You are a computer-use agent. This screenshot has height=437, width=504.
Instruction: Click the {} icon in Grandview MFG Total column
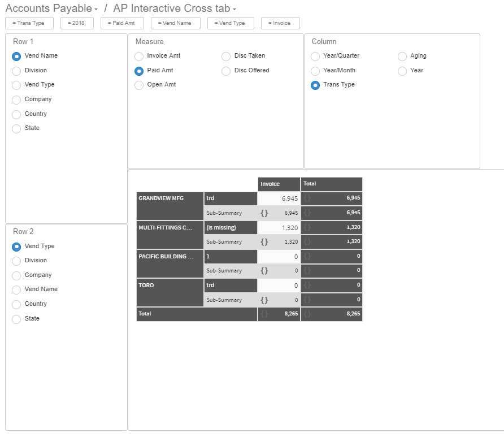coord(306,198)
